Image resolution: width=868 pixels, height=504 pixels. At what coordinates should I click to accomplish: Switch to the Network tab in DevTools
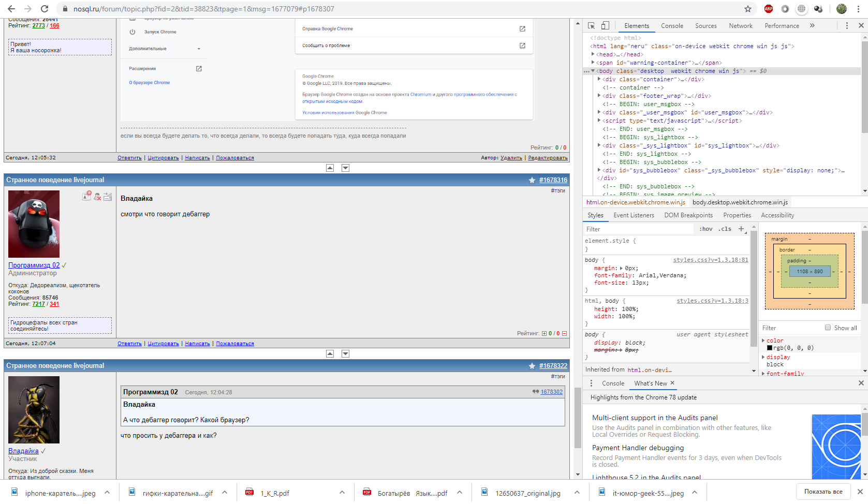[x=740, y=25]
